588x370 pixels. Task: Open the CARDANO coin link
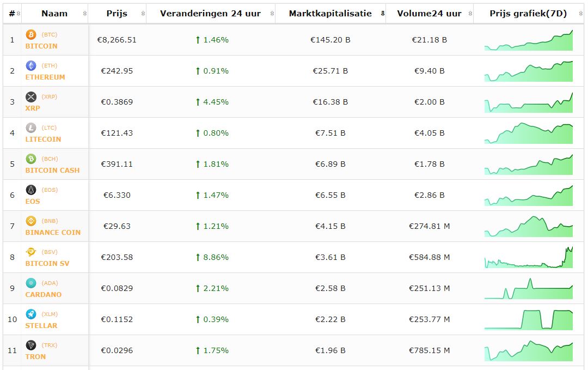point(44,295)
